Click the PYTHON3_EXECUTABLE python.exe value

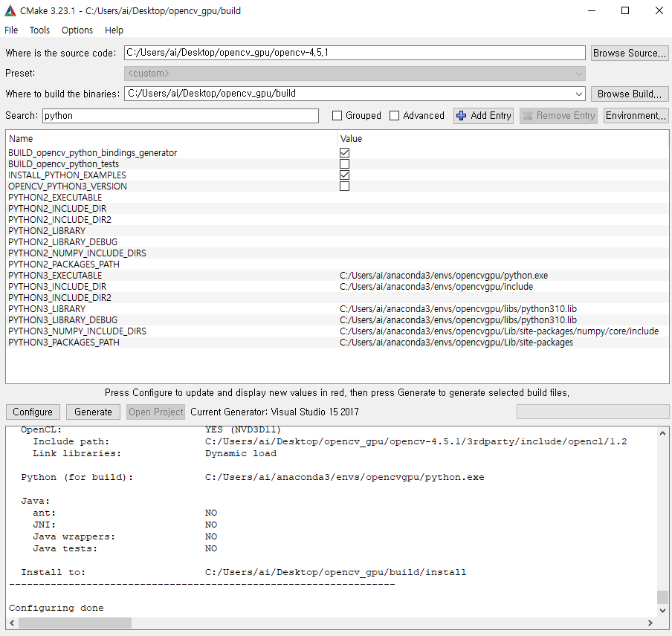444,276
